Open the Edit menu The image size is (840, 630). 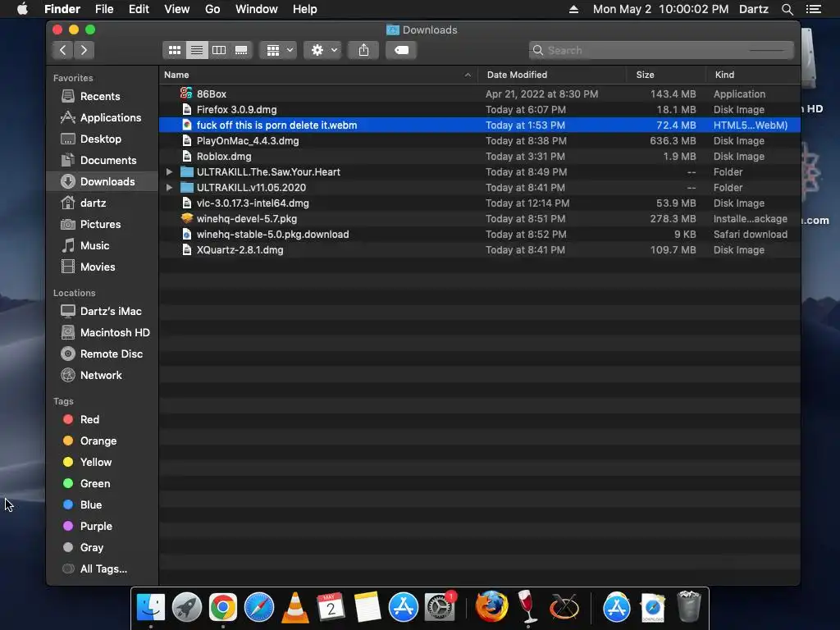pyautogui.click(x=139, y=9)
